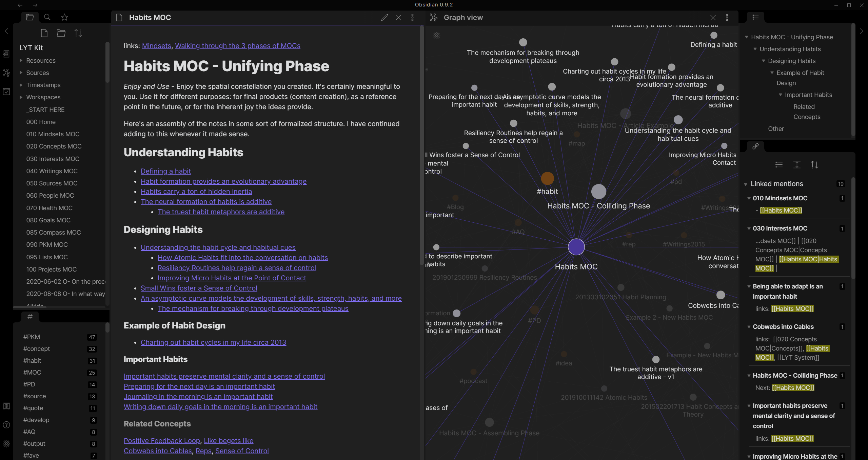Image resolution: width=868 pixels, height=460 pixels.
Task: Click the Defining a habit link
Action: (166, 171)
